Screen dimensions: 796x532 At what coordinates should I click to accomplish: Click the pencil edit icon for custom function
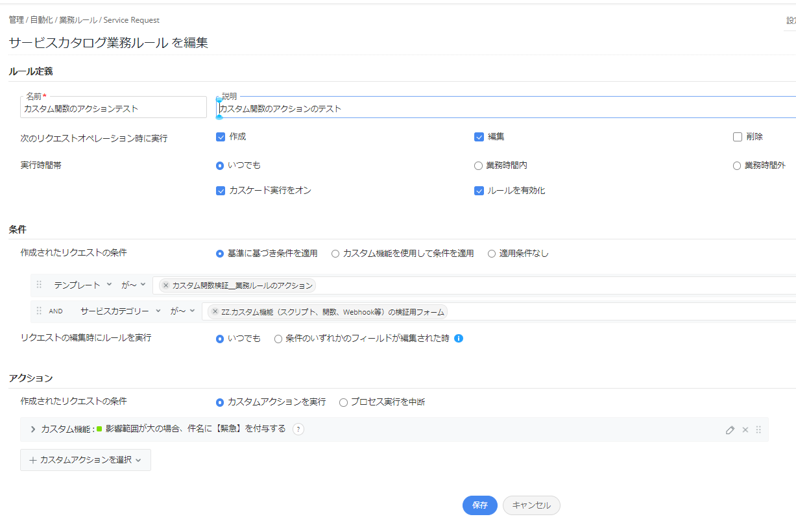[730, 429]
